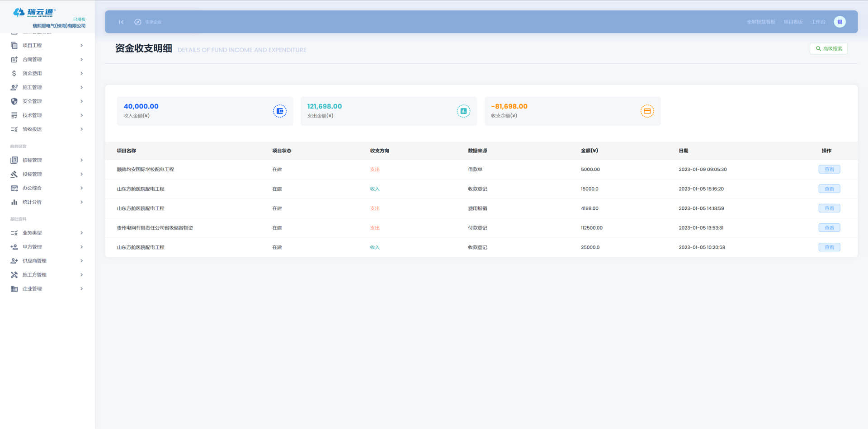868x429 pixels.
Task: Expand the 项目工程 menu chevron
Action: pyautogui.click(x=81, y=46)
